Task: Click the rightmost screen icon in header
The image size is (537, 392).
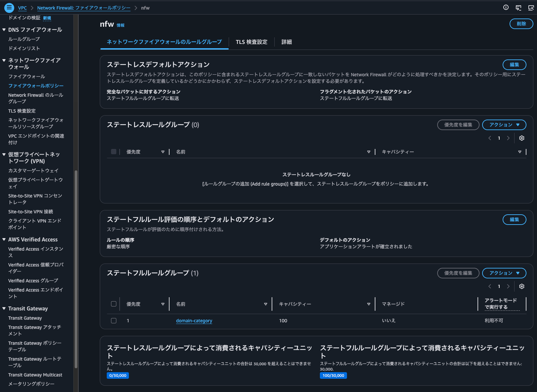Action: 531,8
